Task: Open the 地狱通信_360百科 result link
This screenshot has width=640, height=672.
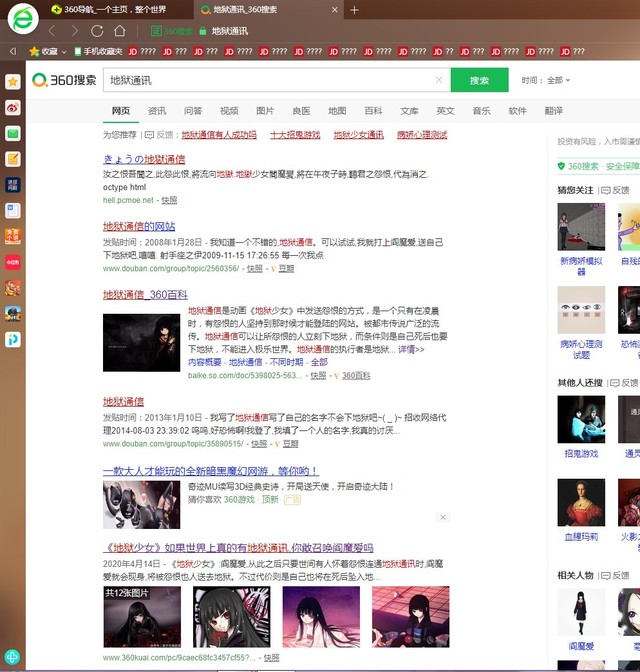Action: coord(145,295)
